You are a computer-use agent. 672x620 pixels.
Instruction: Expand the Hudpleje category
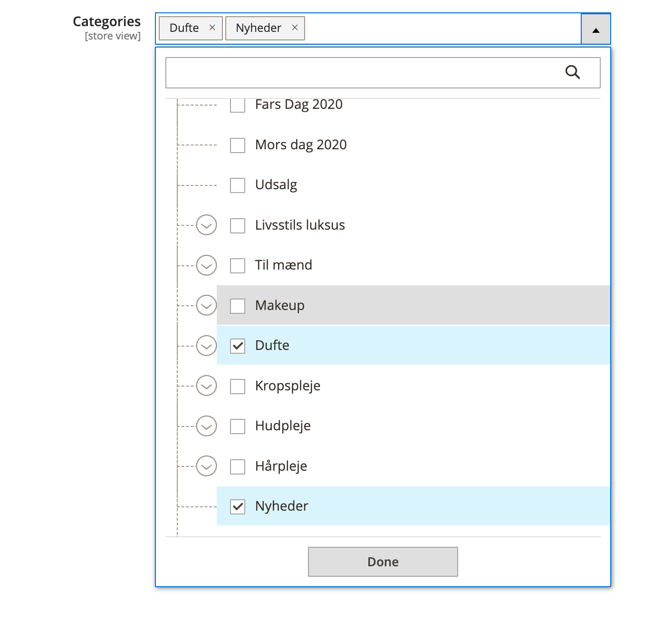(206, 426)
